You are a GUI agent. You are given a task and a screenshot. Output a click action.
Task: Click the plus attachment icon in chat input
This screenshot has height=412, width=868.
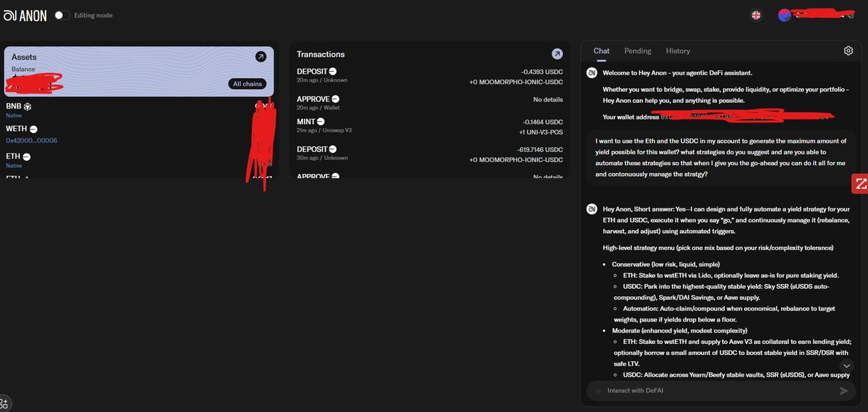[x=597, y=391]
